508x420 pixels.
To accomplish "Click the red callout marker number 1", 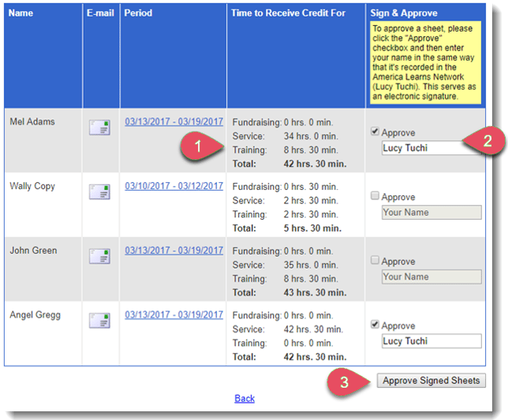I will pyautogui.click(x=199, y=147).
